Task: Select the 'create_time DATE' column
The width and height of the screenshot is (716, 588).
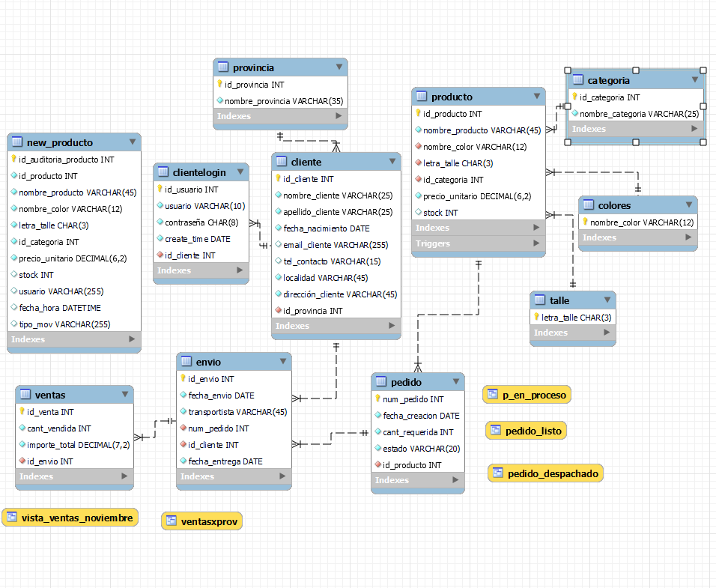Action: coord(201,239)
